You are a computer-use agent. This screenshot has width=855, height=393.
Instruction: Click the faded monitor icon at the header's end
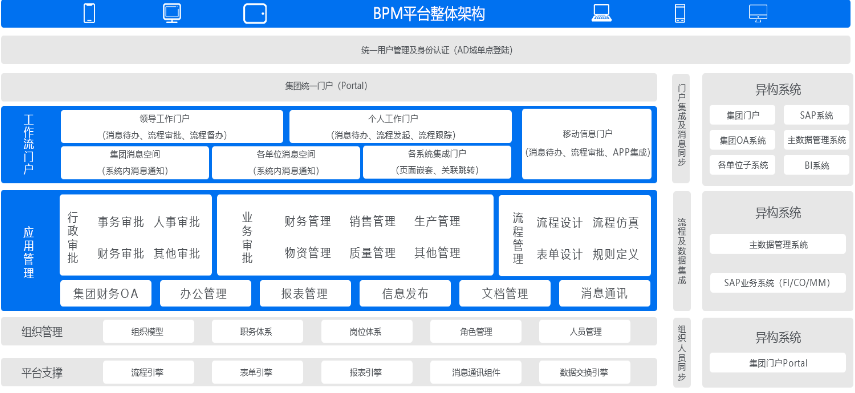[758, 13]
